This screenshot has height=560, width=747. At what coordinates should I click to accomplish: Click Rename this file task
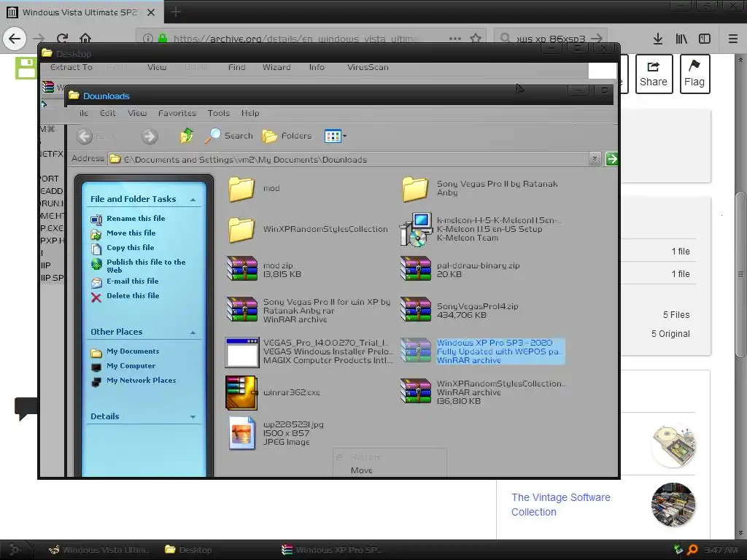[x=136, y=218]
